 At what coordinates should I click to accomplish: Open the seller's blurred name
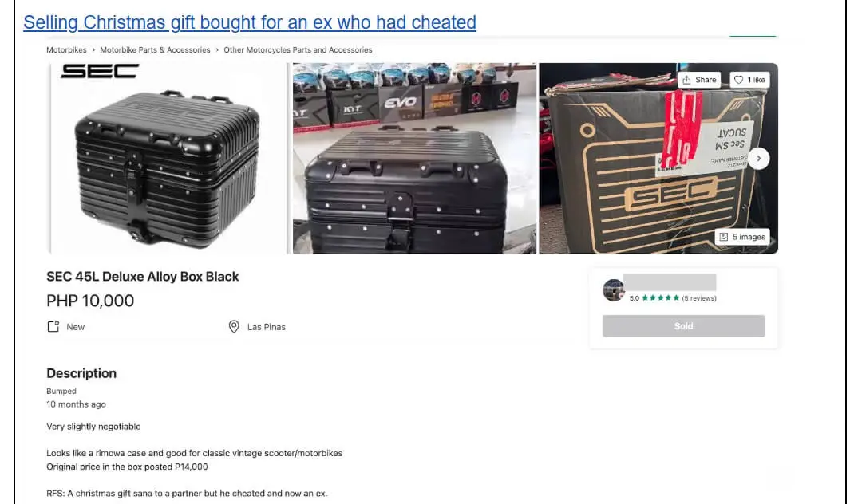click(670, 282)
